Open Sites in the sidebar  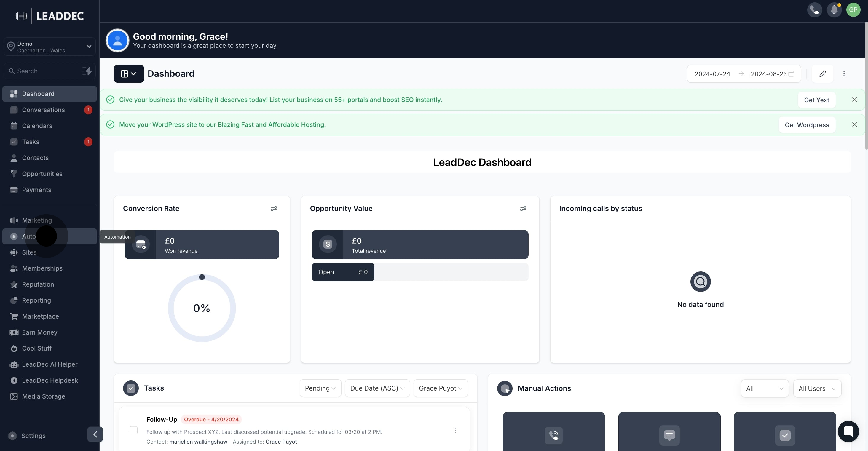(50, 252)
